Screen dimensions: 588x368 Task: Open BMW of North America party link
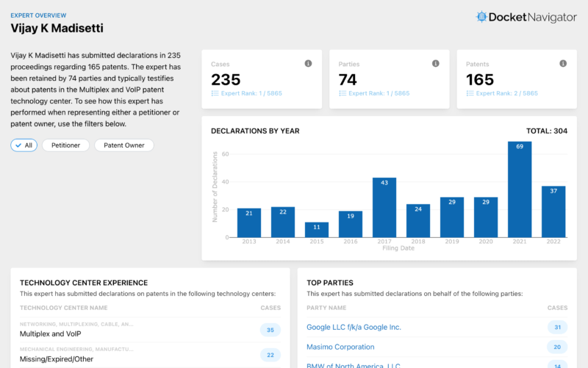click(353, 365)
